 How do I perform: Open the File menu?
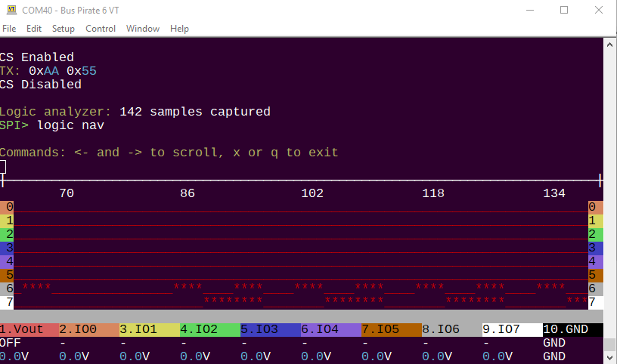[x=9, y=29]
